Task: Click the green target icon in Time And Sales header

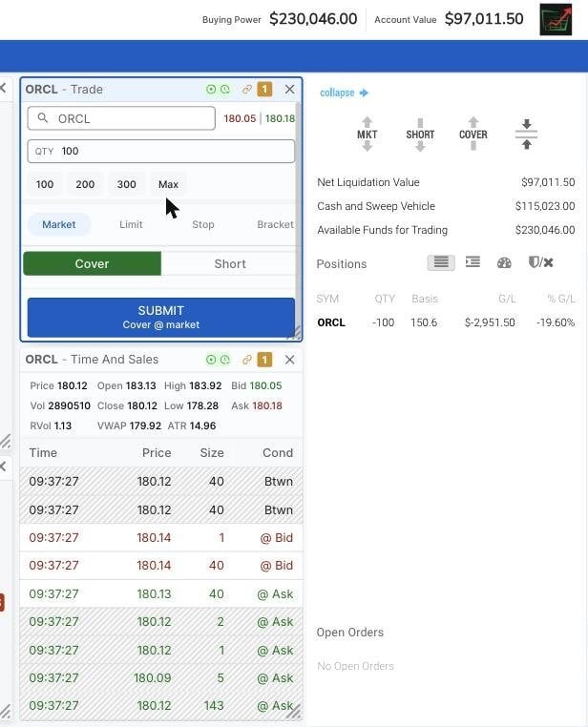Action: click(211, 360)
